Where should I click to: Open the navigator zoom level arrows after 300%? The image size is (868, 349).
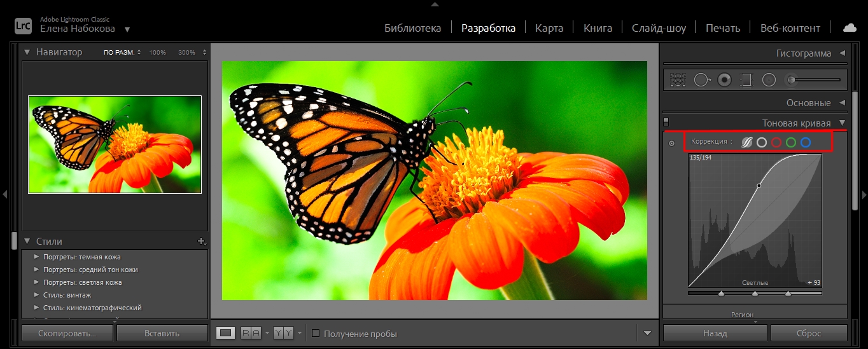(204, 52)
